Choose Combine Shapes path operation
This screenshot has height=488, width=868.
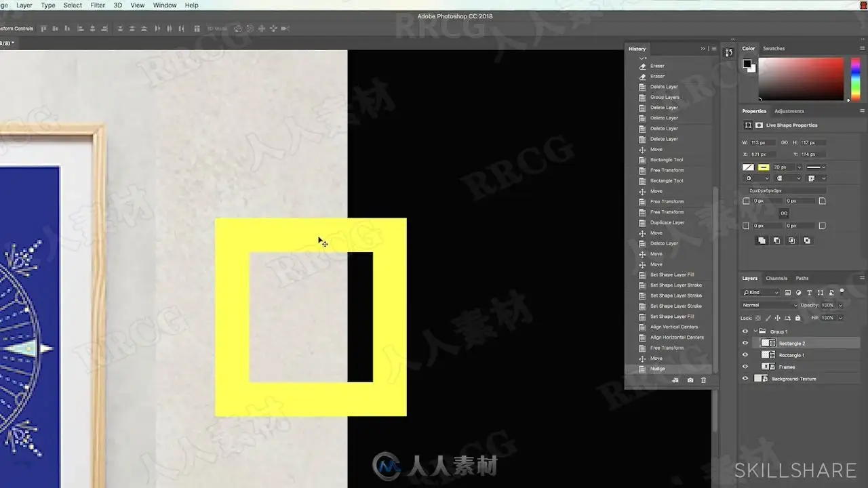click(x=762, y=241)
